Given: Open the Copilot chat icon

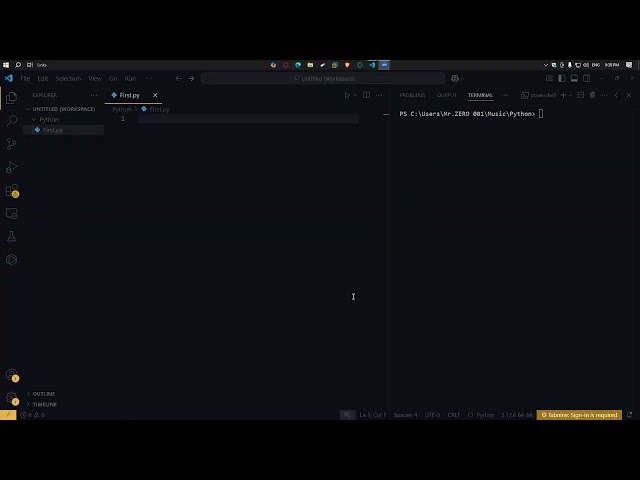Looking at the screenshot, I should click(x=455, y=78).
